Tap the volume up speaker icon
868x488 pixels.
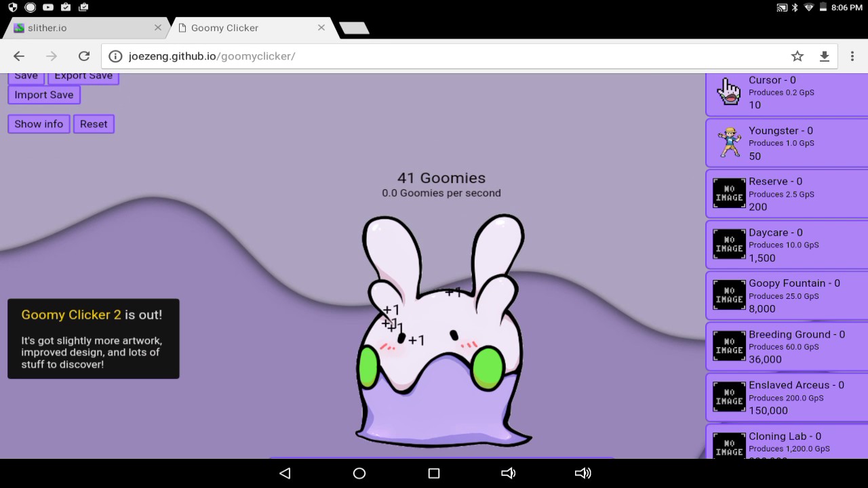(583, 473)
